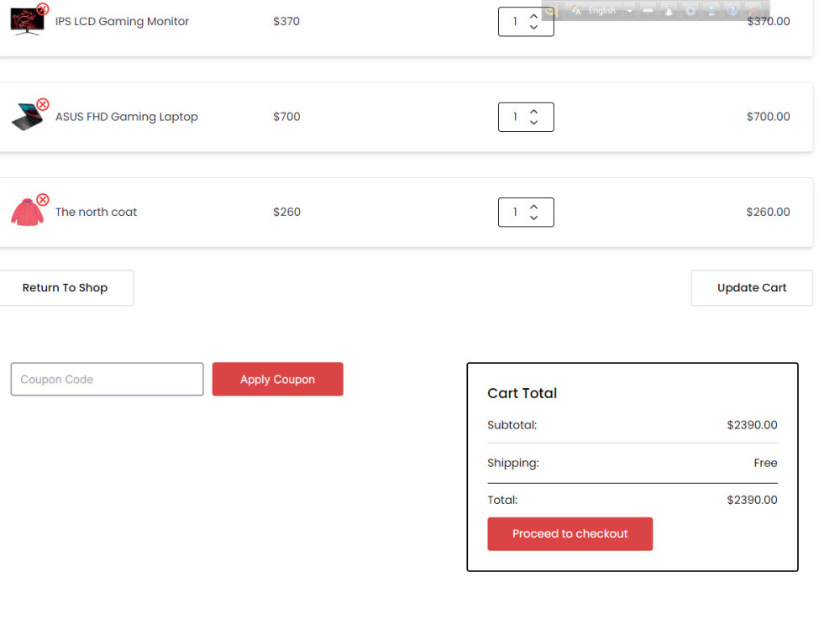Image resolution: width=840 pixels, height=630 pixels.
Task: Expand the language toolbar dropdown arrow
Action: tap(629, 11)
